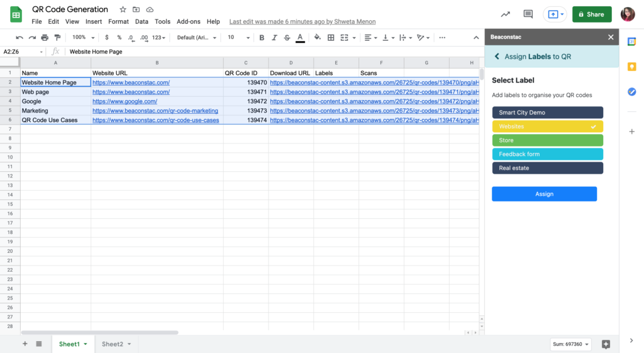Image resolution: width=644 pixels, height=353 pixels.
Task: Open Google Calendar side panel icon
Action: (x=631, y=42)
